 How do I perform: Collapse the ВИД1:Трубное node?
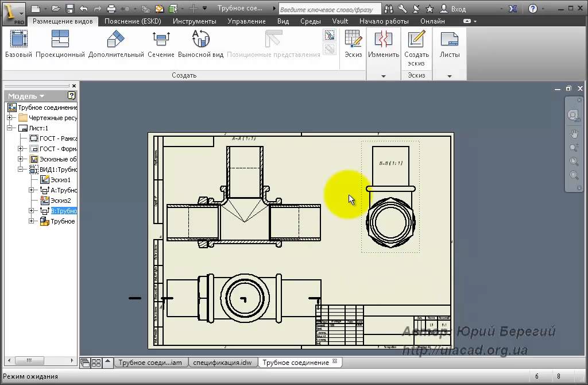click(x=21, y=170)
